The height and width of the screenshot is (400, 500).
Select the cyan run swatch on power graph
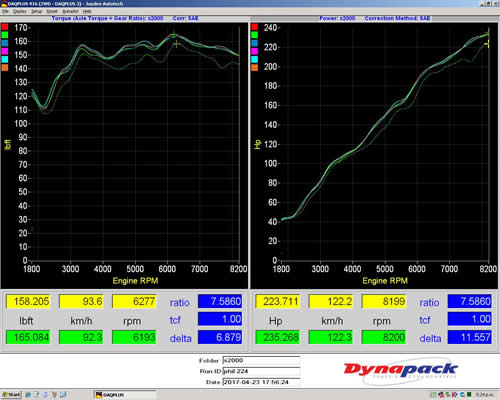[x=254, y=59]
